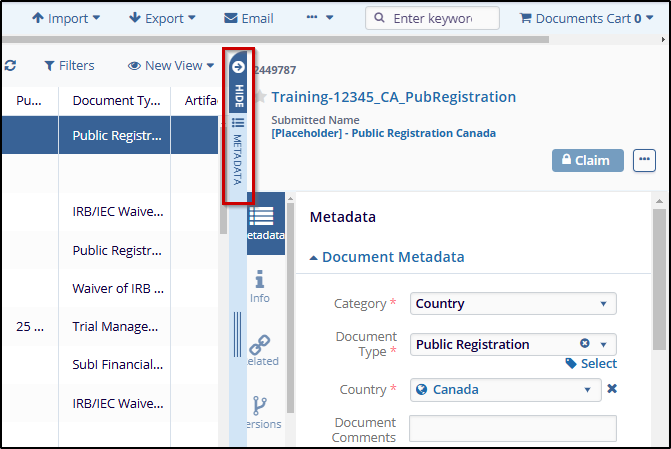Click the Hide panel arrow icon
Image resolution: width=671 pixels, height=449 pixels.
click(238, 68)
